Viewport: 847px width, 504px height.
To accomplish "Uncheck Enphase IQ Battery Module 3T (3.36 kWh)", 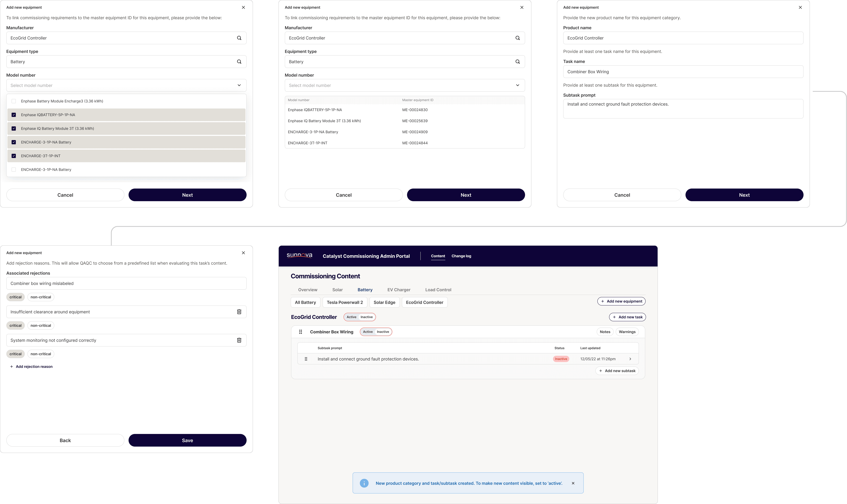I will pyautogui.click(x=14, y=128).
